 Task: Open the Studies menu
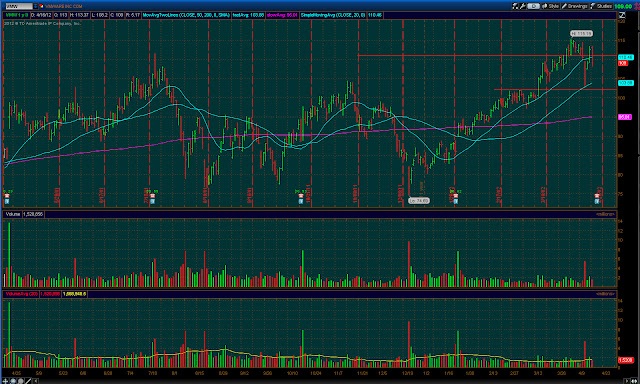click(601, 6)
